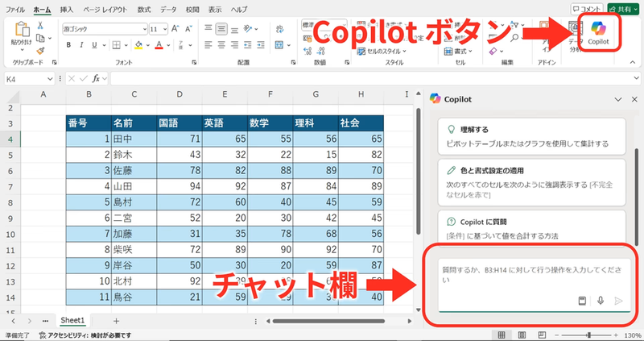Expand the formula bar
The height and width of the screenshot is (341, 644).
coord(636,78)
